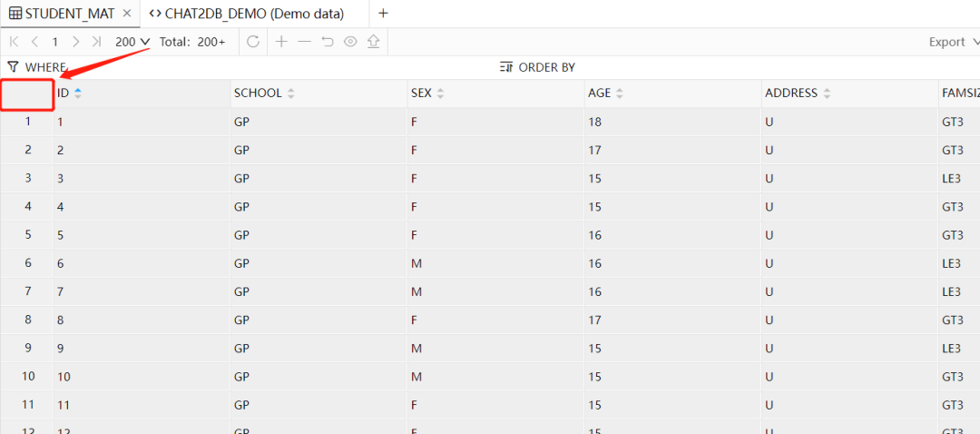Click the eye preview icon
980x434 pixels.
[350, 42]
